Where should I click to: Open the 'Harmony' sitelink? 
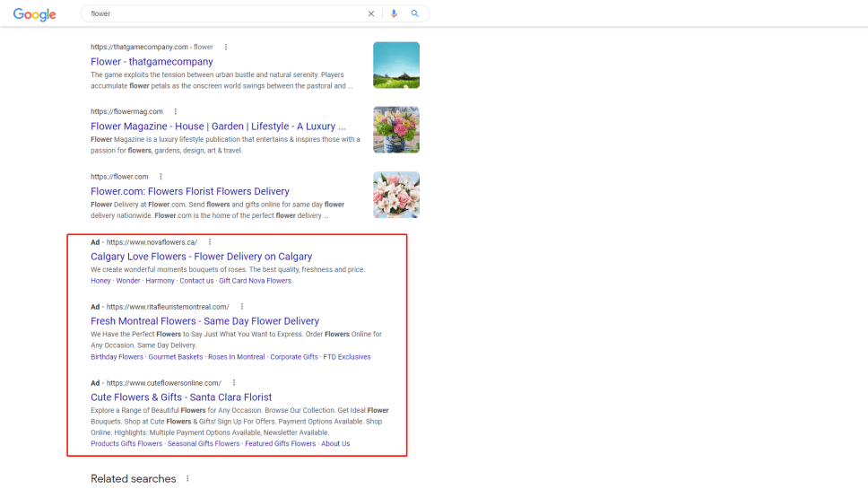(160, 281)
